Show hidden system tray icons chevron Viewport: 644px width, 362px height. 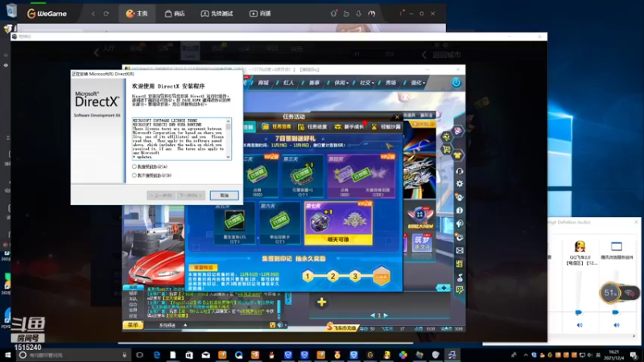[526, 355]
